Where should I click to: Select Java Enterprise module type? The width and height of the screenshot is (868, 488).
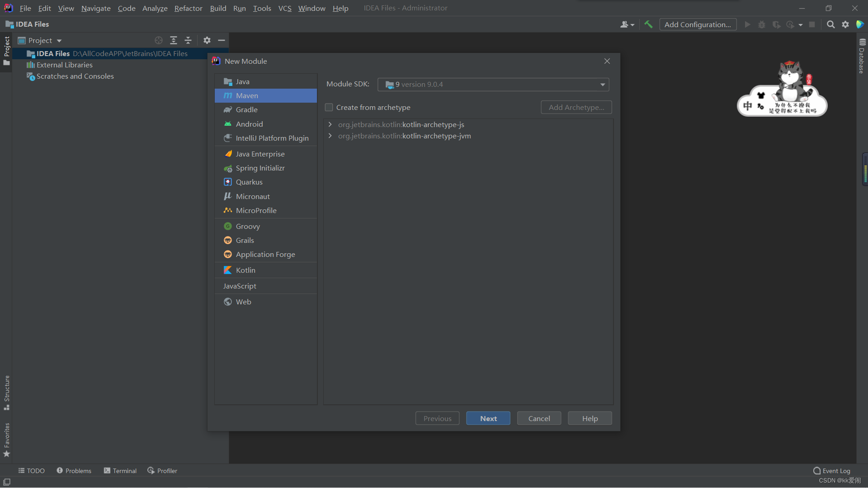[266, 154]
